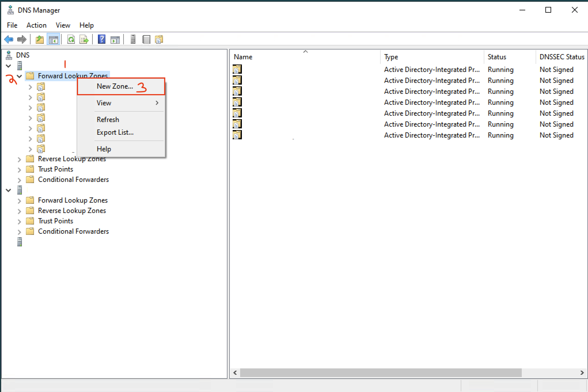The height and width of the screenshot is (392, 588).
Task: Expand second server's Forward Lookup Zones
Action: (20, 201)
